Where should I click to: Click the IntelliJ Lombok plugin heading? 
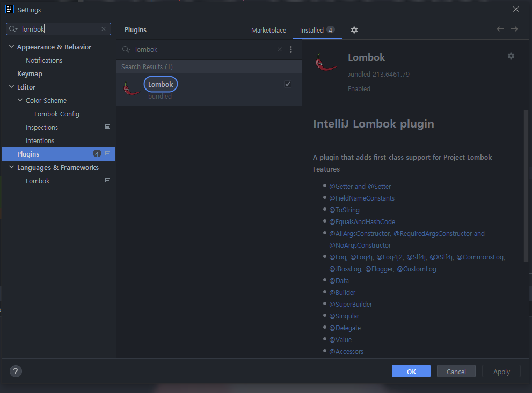coord(374,124)
